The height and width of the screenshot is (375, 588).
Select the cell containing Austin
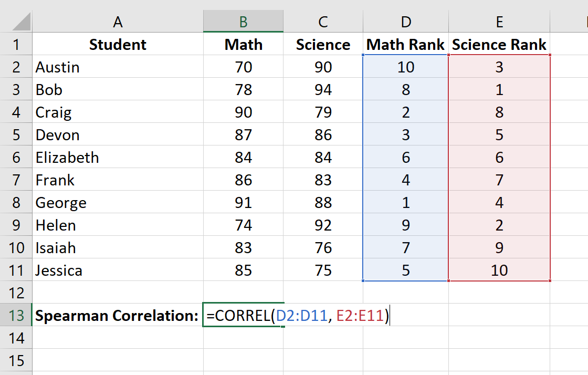pyautogui.click(x=118, y=67)
